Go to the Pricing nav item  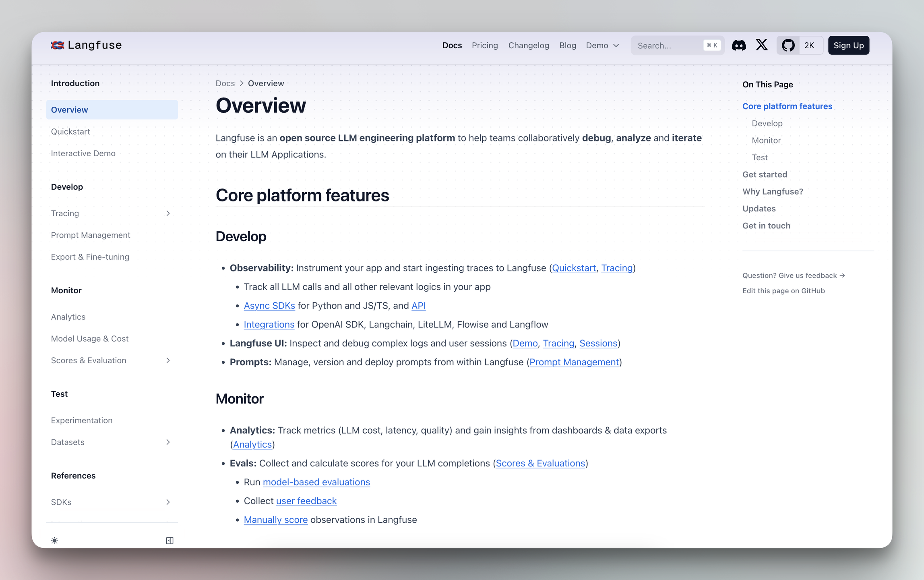(484, 45)
